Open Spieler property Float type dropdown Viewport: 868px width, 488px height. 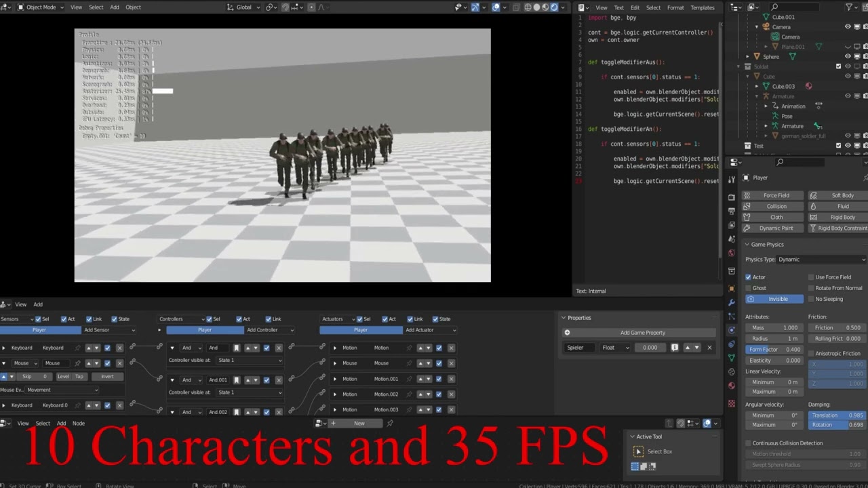pyautogui.click(x=616, y=348)
